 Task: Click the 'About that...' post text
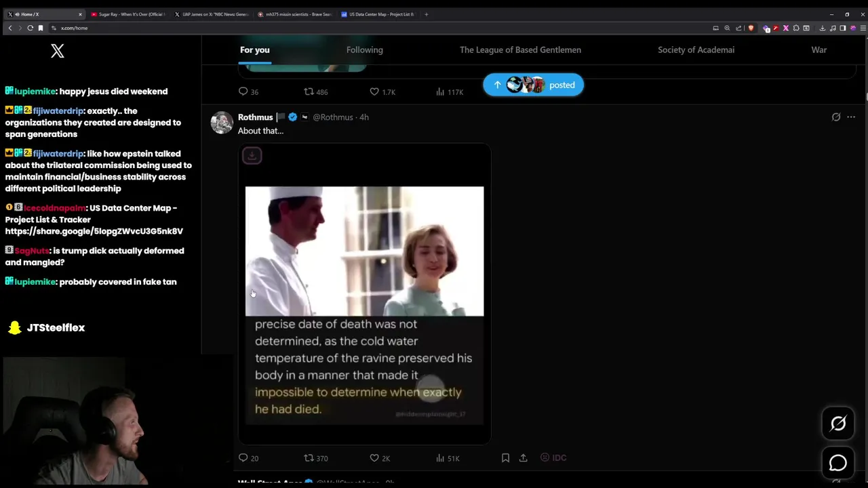tap(261, 131)
